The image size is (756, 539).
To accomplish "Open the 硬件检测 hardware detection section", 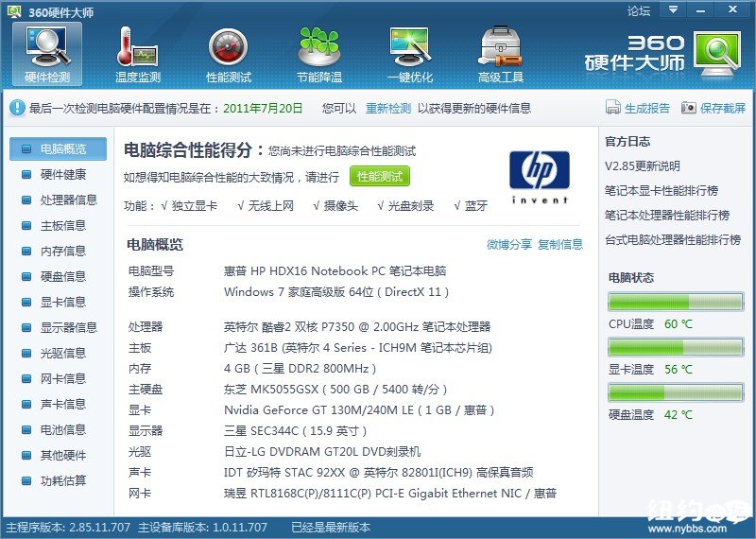I will pos(47,54).
